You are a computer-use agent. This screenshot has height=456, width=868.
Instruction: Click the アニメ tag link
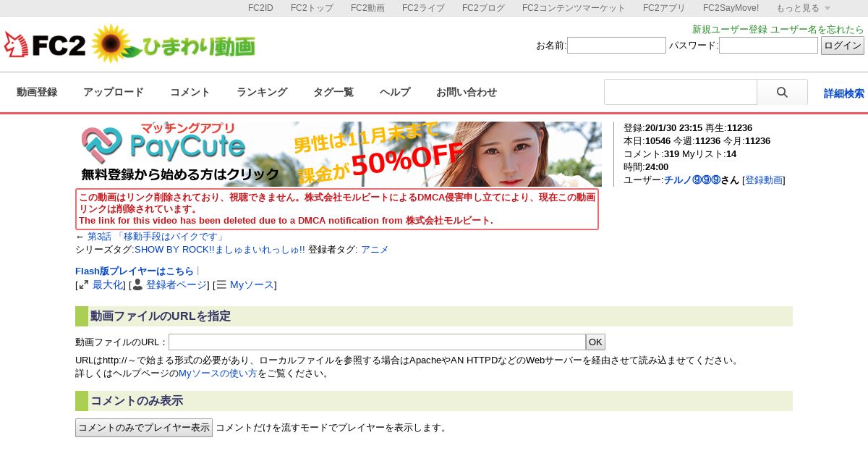[375, 250]
